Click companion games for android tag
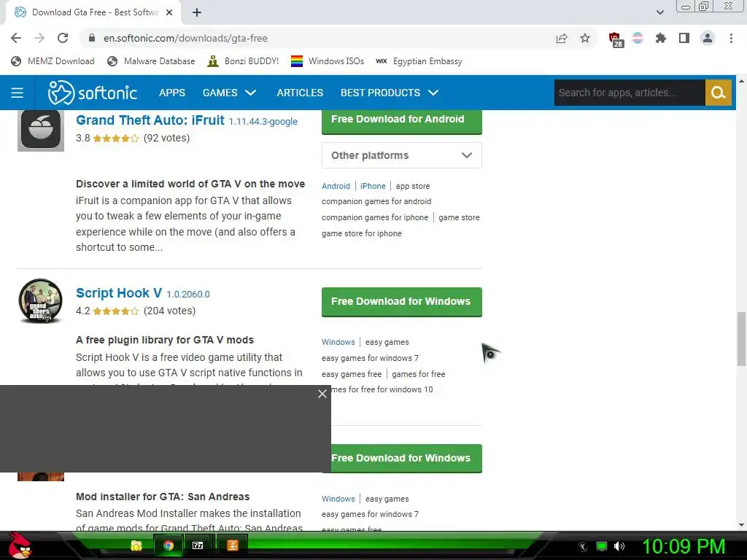The width and height of the screenshot is (747, 560). point(376,201)
